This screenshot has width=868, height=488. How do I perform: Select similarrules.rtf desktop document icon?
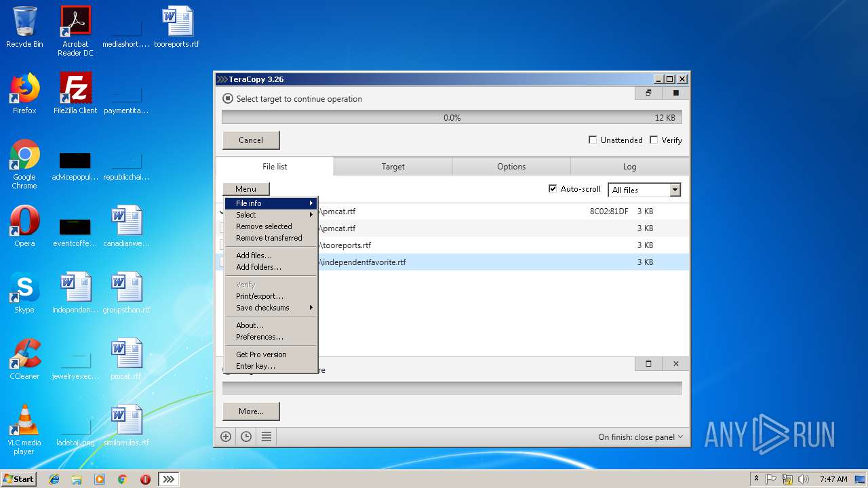(x=126, y=426)
